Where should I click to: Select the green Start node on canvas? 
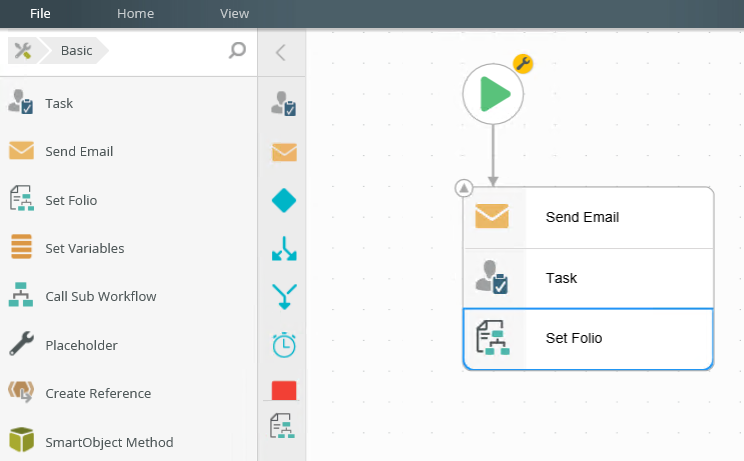point(493,94)
